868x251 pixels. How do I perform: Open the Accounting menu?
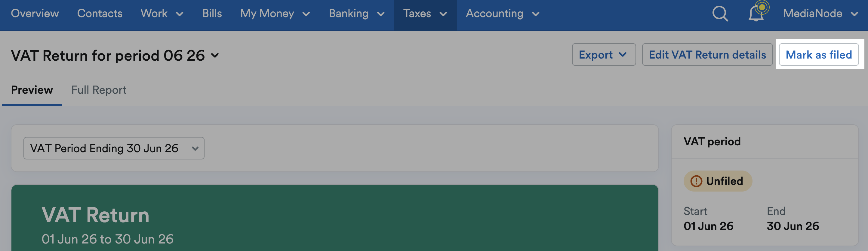pos(502,14)
